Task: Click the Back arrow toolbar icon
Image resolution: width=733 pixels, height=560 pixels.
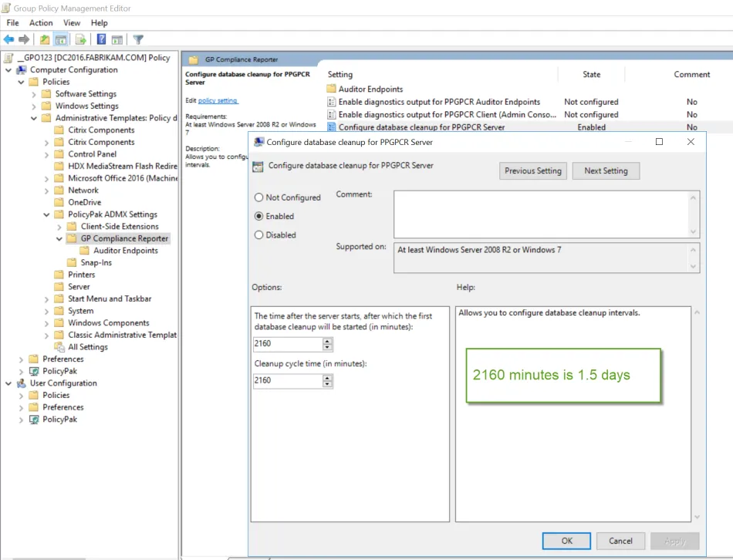Action: 8,40
